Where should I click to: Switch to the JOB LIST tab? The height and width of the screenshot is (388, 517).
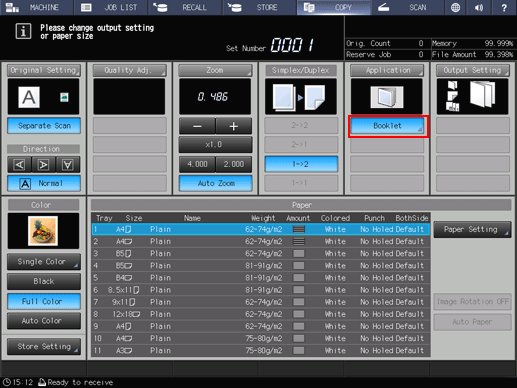pyautogui.click(x=111, y=7)
